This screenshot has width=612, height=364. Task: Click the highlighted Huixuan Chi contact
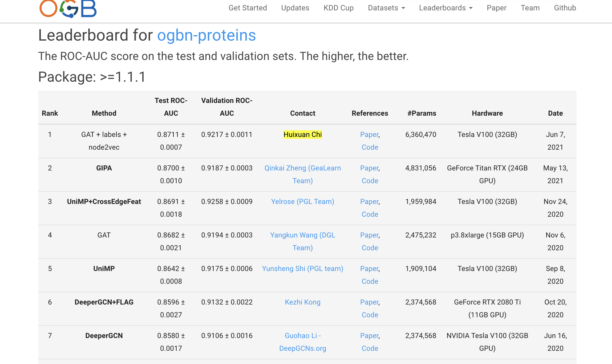point(302,134)
